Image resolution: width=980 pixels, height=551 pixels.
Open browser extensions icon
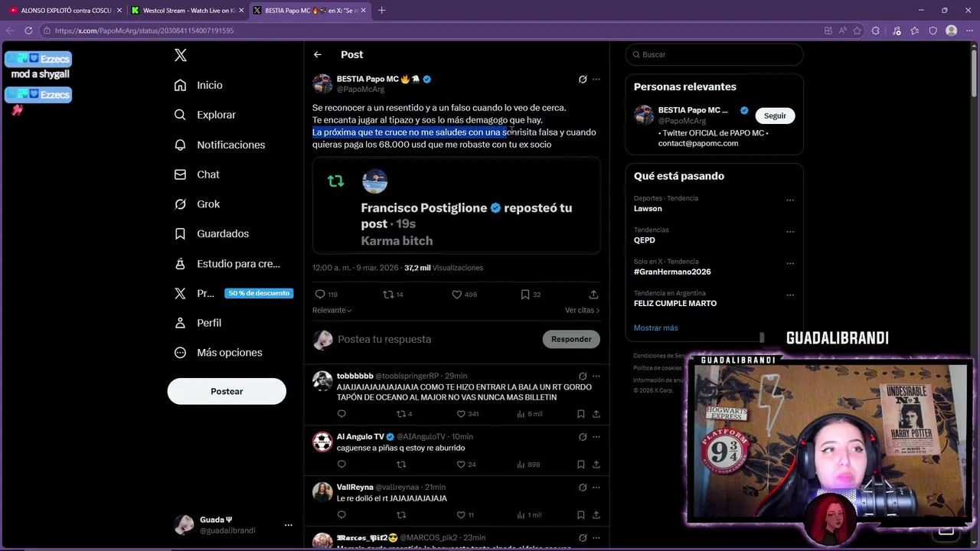pos(876,31)
